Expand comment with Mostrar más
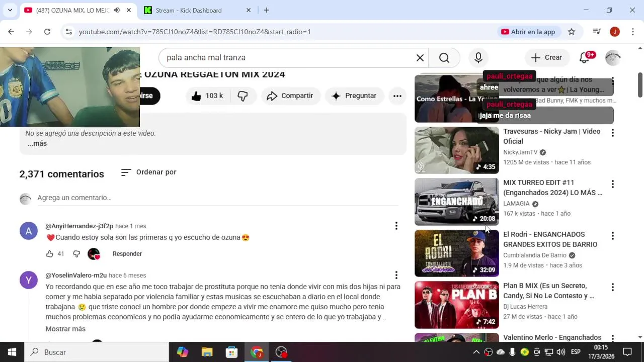 (x=65, y=329)
